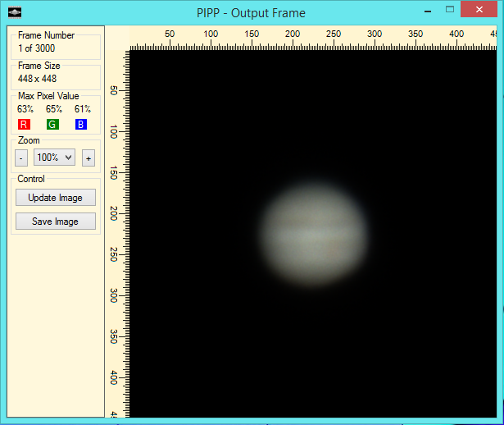Open the 100% zoom dropdown

(x=54, y=158)
